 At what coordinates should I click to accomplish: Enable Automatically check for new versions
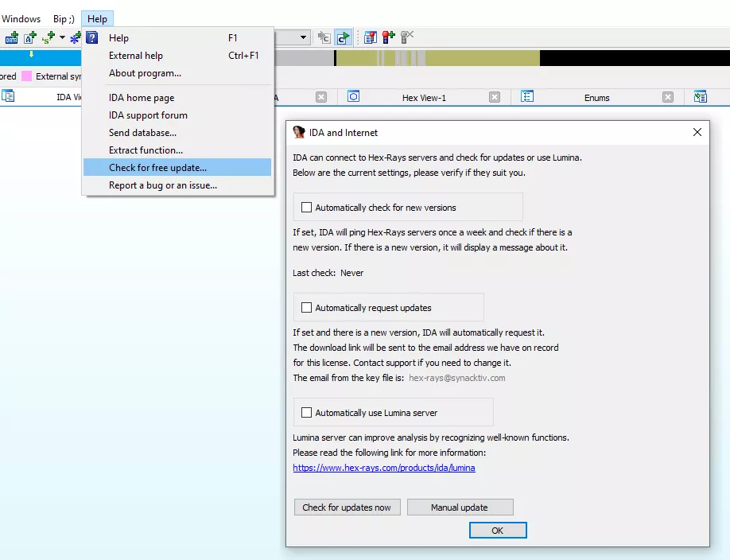[x=306, y=208]
